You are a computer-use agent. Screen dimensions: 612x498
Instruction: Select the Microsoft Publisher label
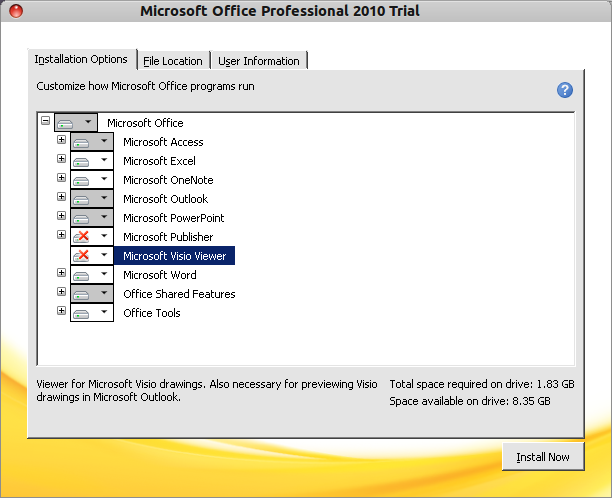[168, 237]
